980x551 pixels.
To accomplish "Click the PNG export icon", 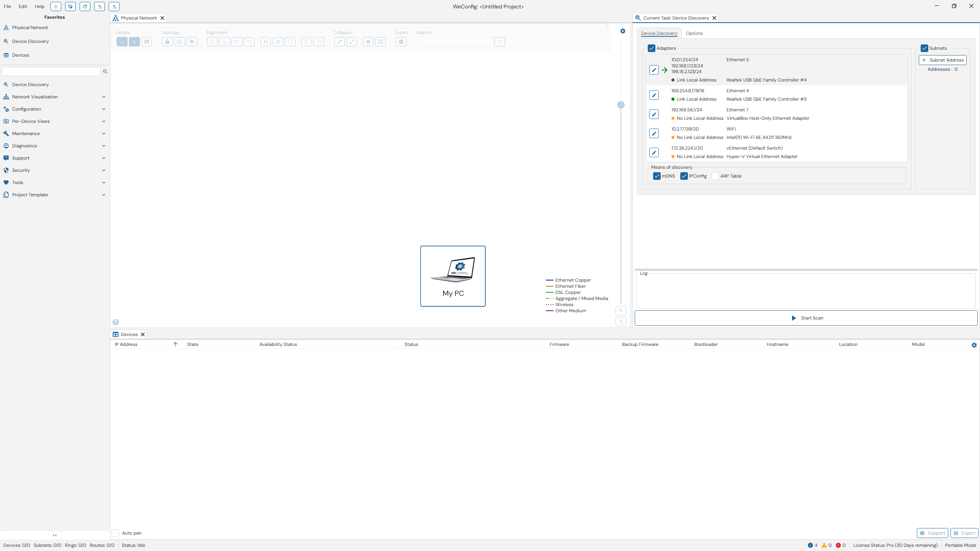I will (x=401, y=42).
